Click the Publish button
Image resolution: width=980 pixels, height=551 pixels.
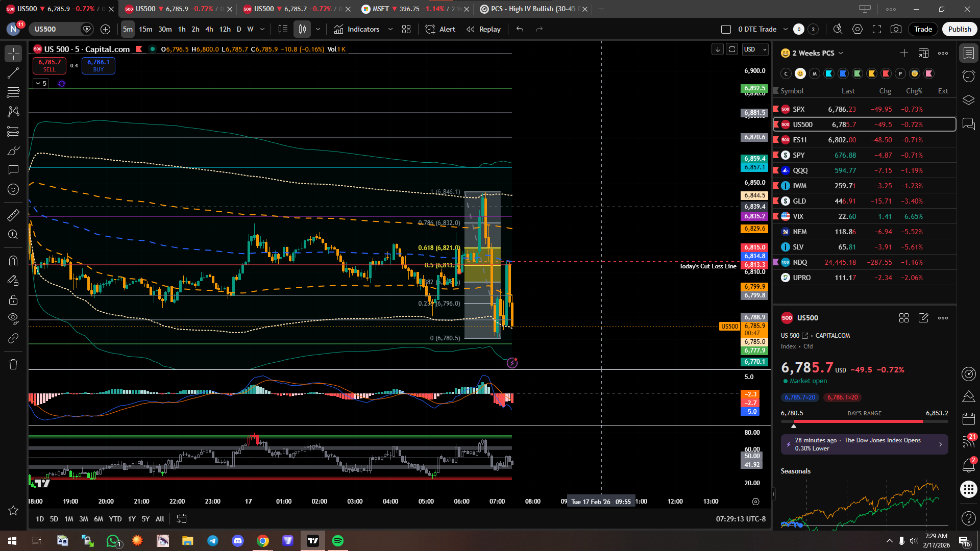959,29
